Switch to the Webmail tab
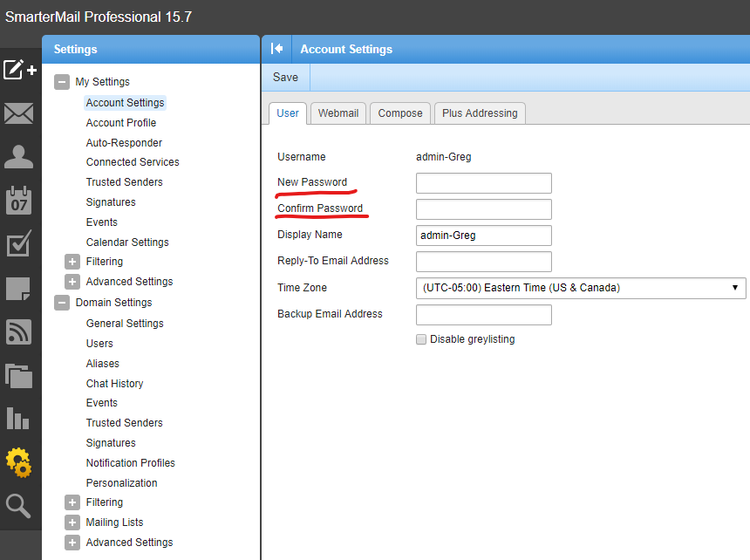This screenshot has width=750, height=560. [338, 113]
